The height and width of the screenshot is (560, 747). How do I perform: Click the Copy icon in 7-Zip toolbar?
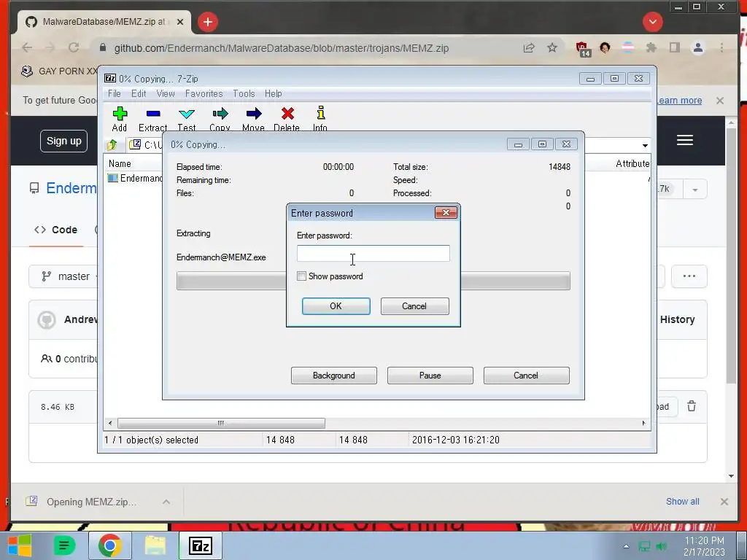pyautogui.click(x=220, y=113)
